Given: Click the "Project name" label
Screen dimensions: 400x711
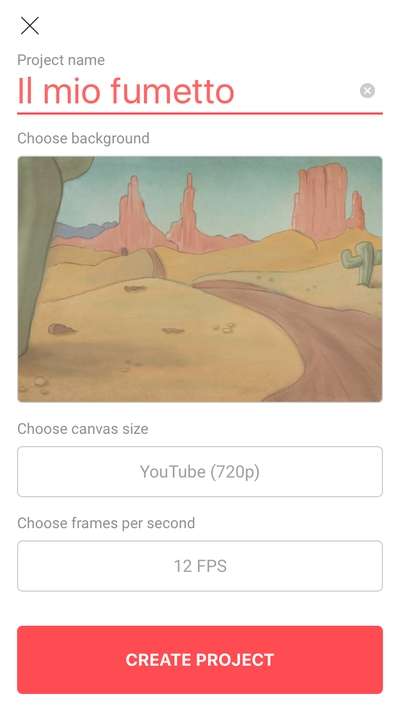Looking at the screenshot, I should (x=61, y=60).
